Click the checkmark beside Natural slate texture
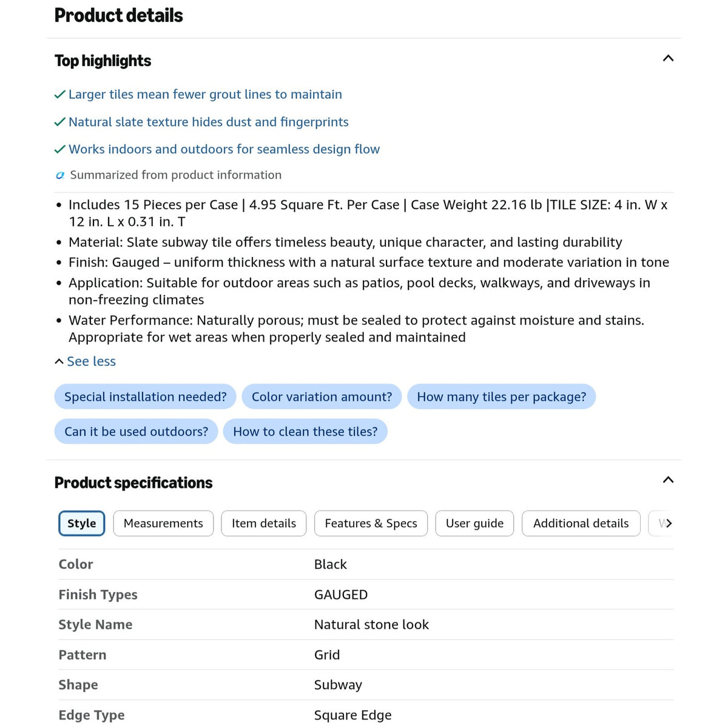The width and height of the screenshot is (728, 728). pyautogui.click(x=60, y=122)
